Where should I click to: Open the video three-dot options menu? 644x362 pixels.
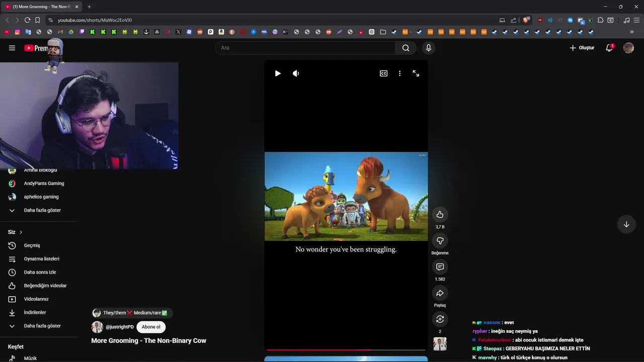399,73
